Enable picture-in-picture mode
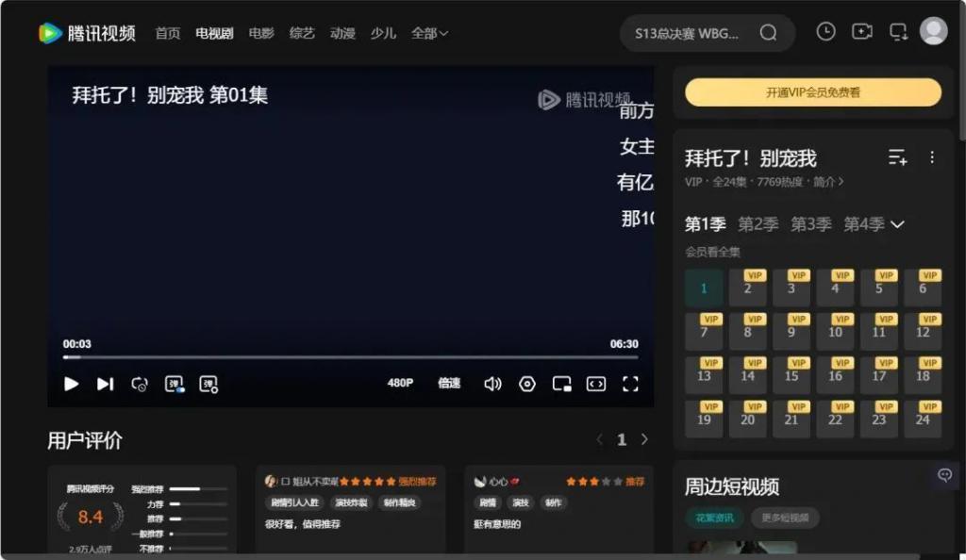 coord(562,384)
